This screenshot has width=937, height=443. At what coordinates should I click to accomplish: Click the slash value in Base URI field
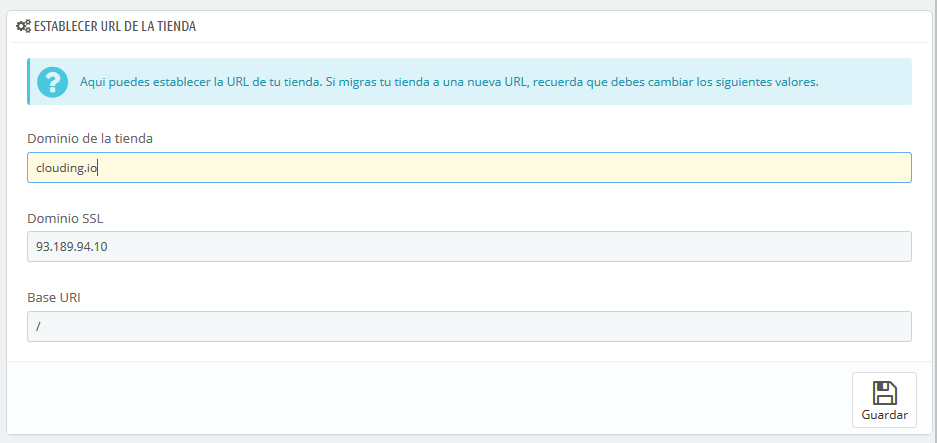pyautogui.click(x=38, y=327)
